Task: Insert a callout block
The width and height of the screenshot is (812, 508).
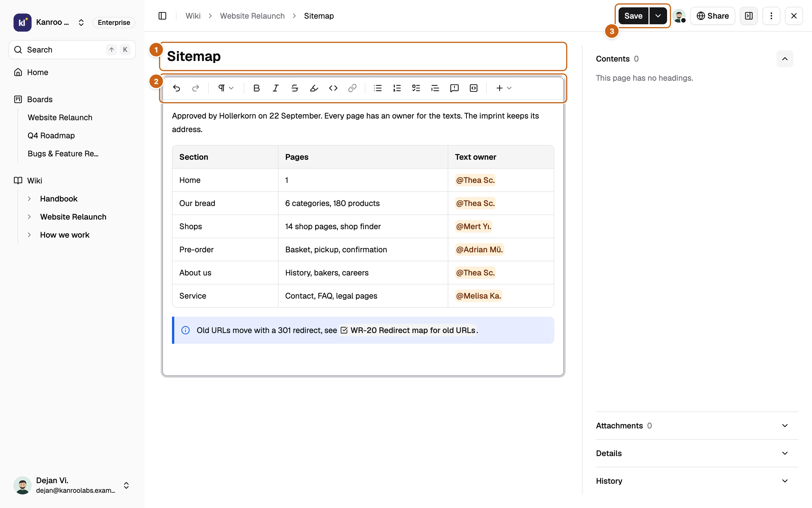Action: click(454, 88)
